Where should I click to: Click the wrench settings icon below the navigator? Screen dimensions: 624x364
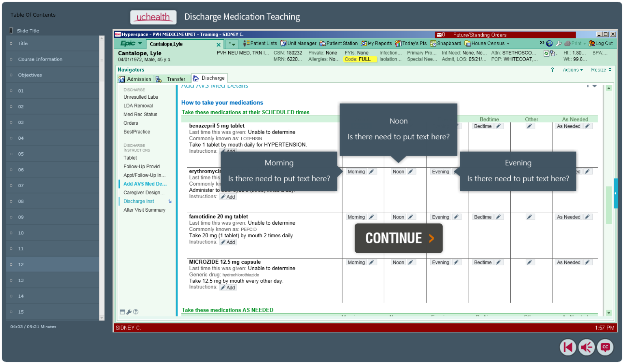pyautogui.click(x=129, y=312)
